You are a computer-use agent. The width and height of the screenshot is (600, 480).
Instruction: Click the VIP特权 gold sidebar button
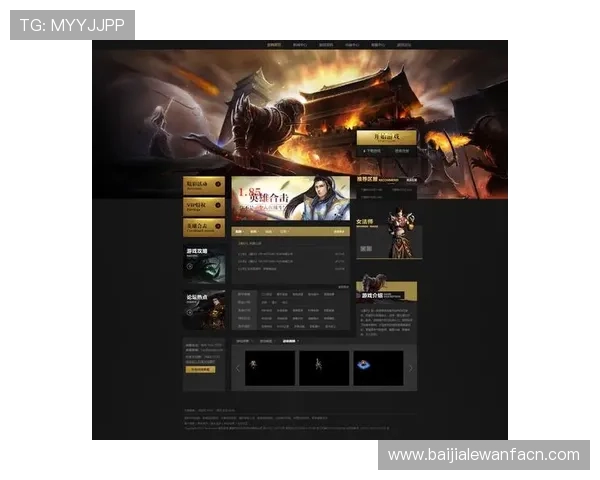tap(203, 206)
